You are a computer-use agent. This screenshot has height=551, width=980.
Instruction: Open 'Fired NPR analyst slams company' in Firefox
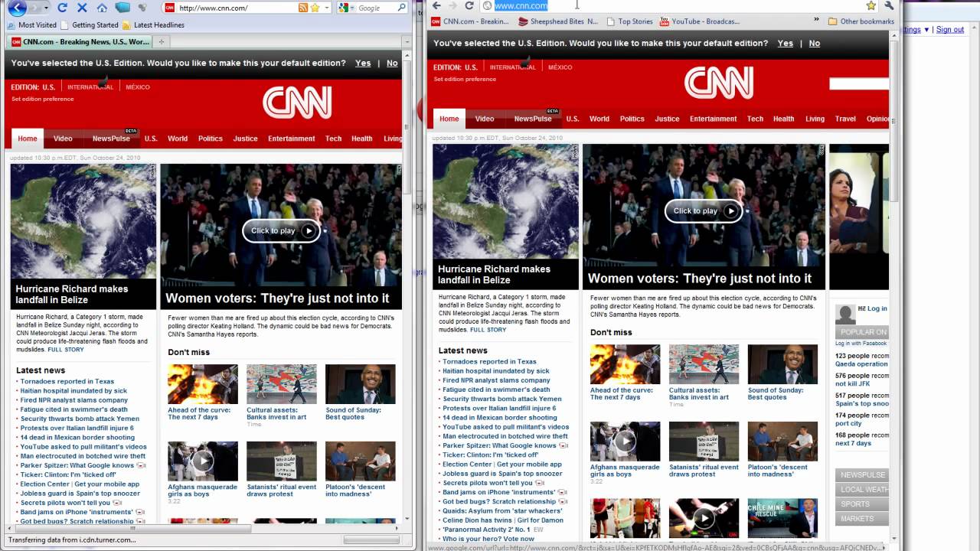pyautogui.click(x=74, y=400)
